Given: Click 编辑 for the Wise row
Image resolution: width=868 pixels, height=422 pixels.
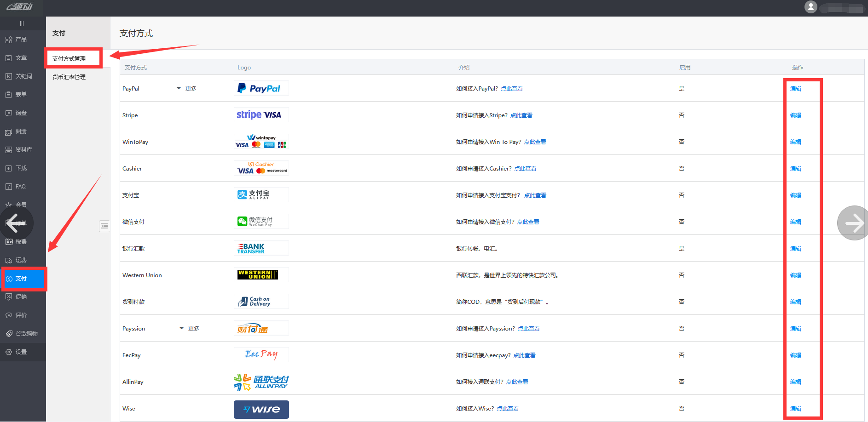Looking at the screenshot, I should point(795,409).
